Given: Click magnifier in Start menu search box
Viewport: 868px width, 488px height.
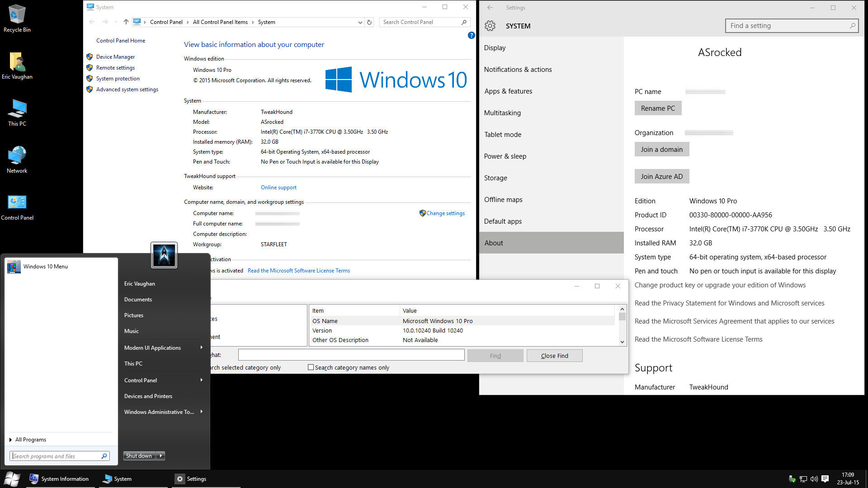Looking at the screenshot, I should click(104, 456).
